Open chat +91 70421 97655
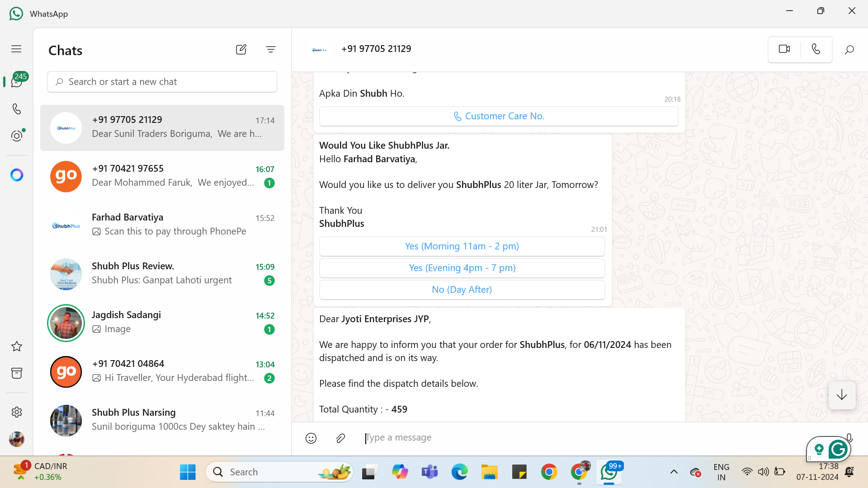 click(x=162, y=177)
